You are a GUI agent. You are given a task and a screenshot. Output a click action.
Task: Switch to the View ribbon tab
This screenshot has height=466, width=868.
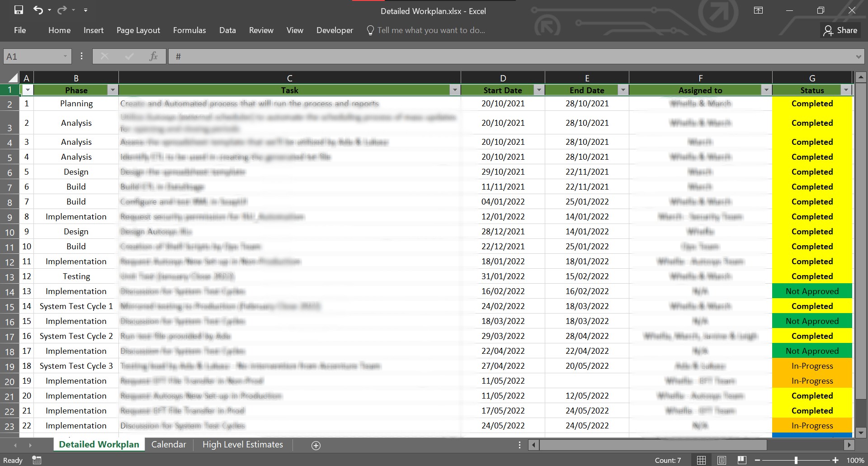(x=295, y=30)
